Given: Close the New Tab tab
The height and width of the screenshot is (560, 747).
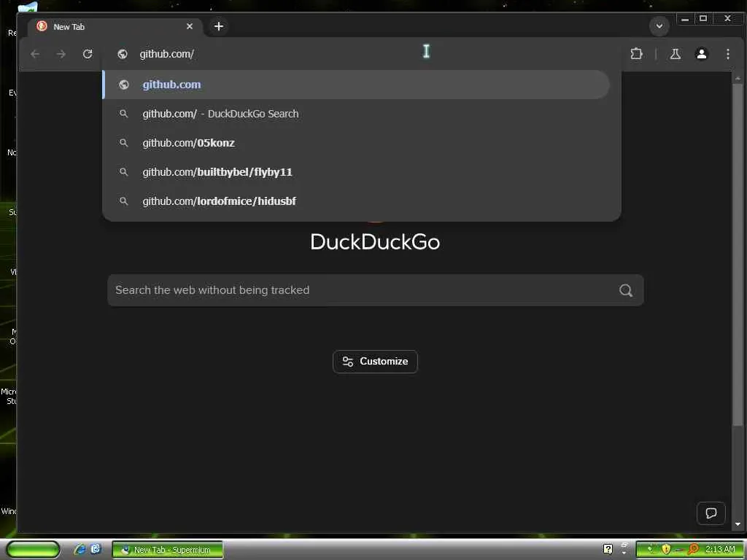Looking at the screenshot, I should coord(190,27).
